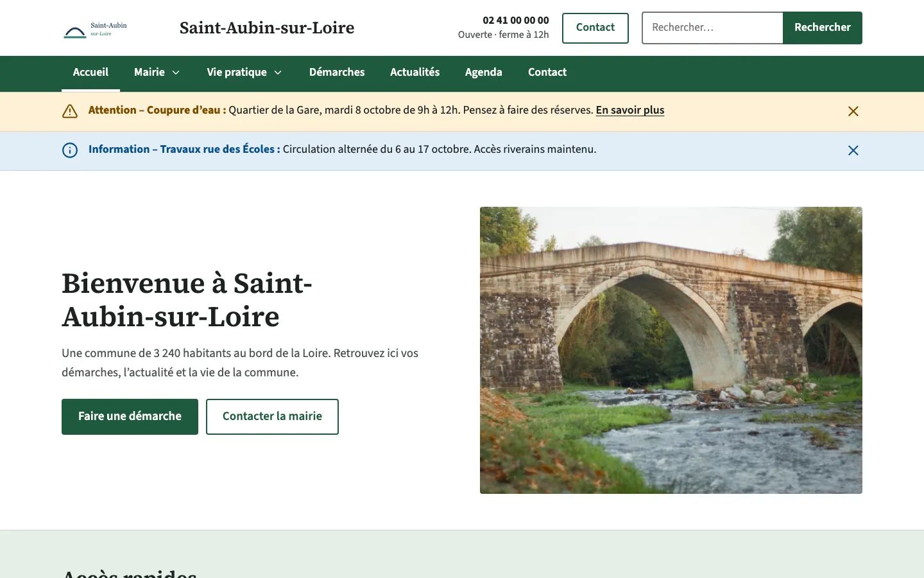Go to the Accueil tab

90,73
